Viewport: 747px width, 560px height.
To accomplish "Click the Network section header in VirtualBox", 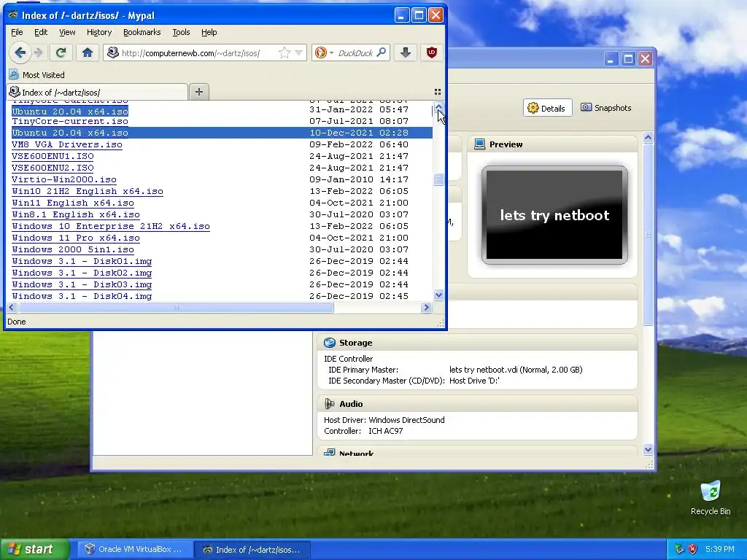I will (x=477, y=452).
